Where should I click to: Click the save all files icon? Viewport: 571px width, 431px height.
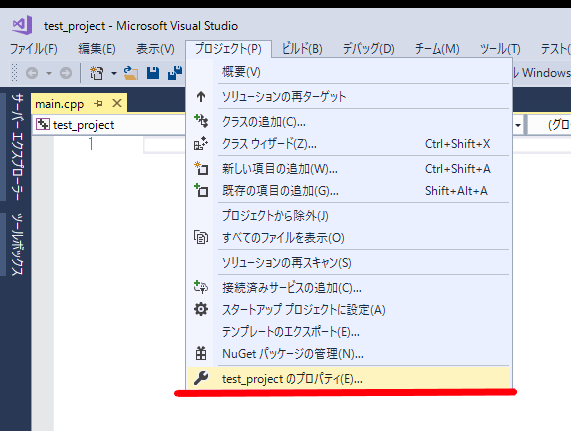(x=175, y=73)
